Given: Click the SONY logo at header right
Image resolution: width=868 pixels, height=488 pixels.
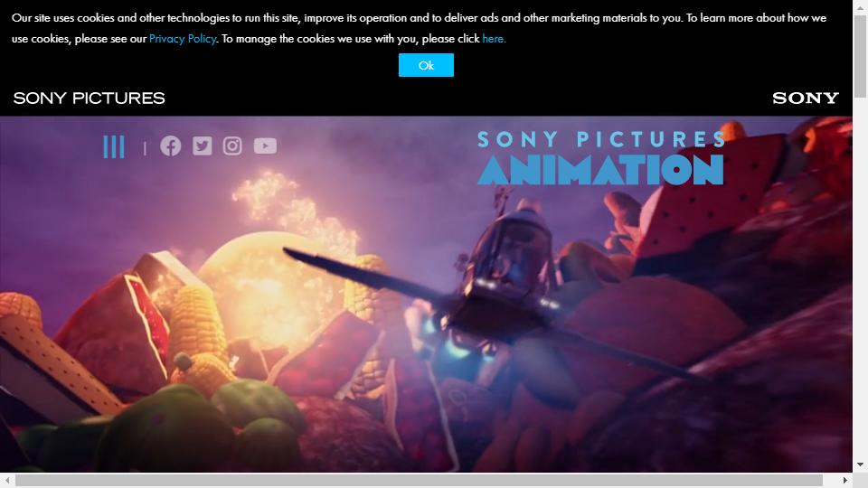Looking at the screenshot, I should tap(806, 98).
